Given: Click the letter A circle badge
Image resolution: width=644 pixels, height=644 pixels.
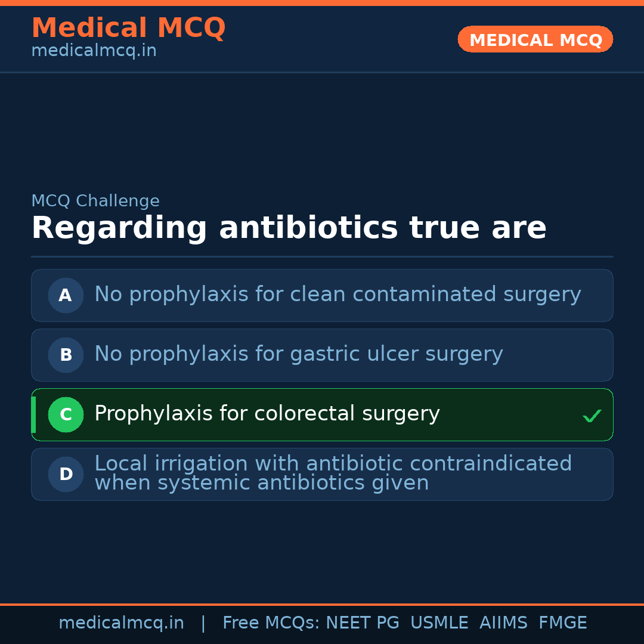Looking at the screenshot, I should (x=66, y=295).
